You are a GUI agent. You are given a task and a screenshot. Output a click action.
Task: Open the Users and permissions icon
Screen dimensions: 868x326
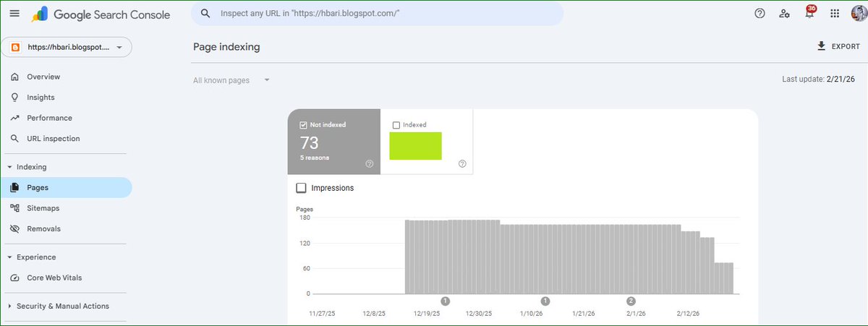[785, 14]
